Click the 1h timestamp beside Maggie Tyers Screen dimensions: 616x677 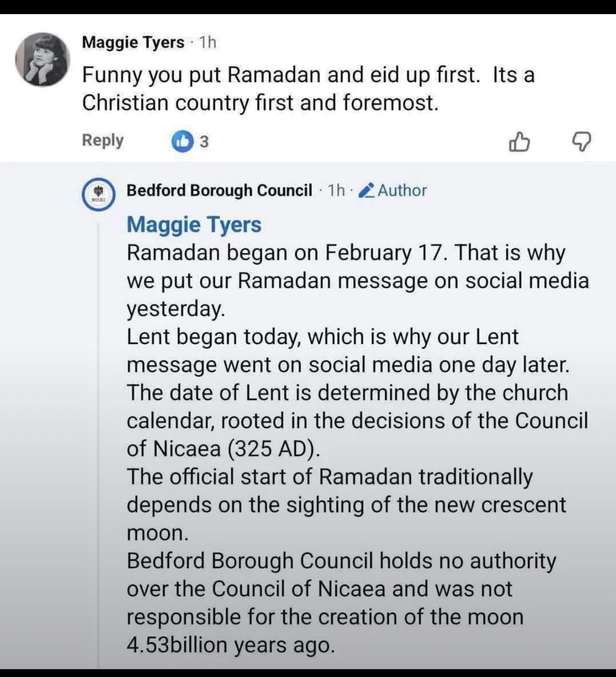coord(207,42)
